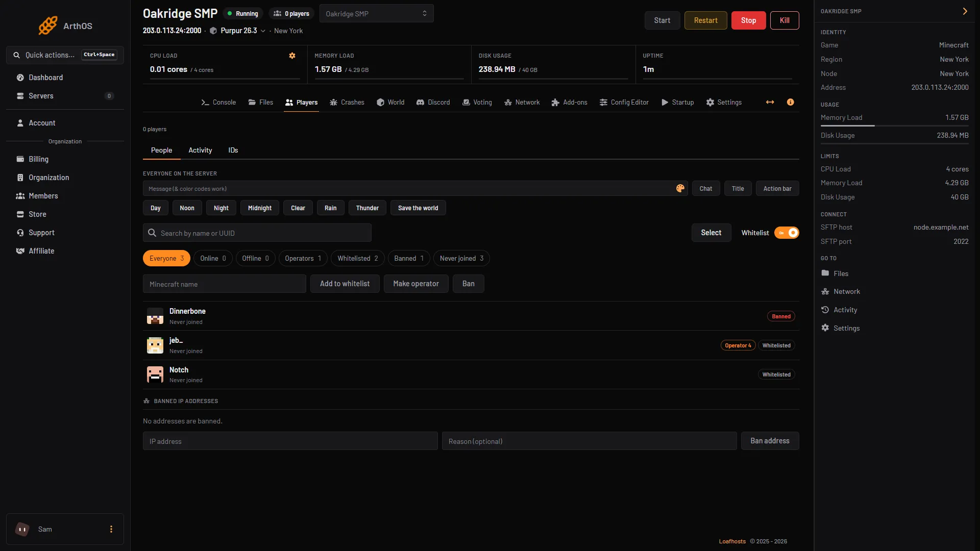Screen dimensions: 980x551
Task: Open the Oakridge SMP server selector dropdown
Action: (376, 13)
